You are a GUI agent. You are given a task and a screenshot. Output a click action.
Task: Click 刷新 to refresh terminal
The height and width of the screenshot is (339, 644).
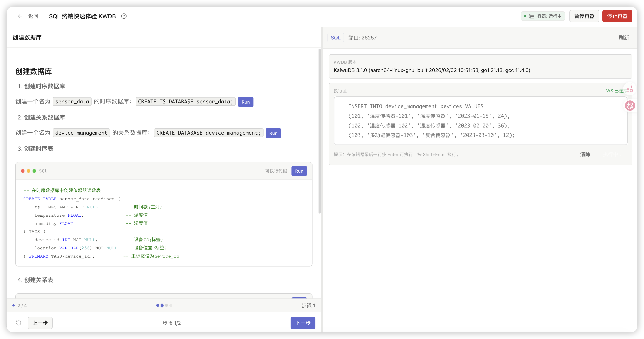(x=624, y=38)
